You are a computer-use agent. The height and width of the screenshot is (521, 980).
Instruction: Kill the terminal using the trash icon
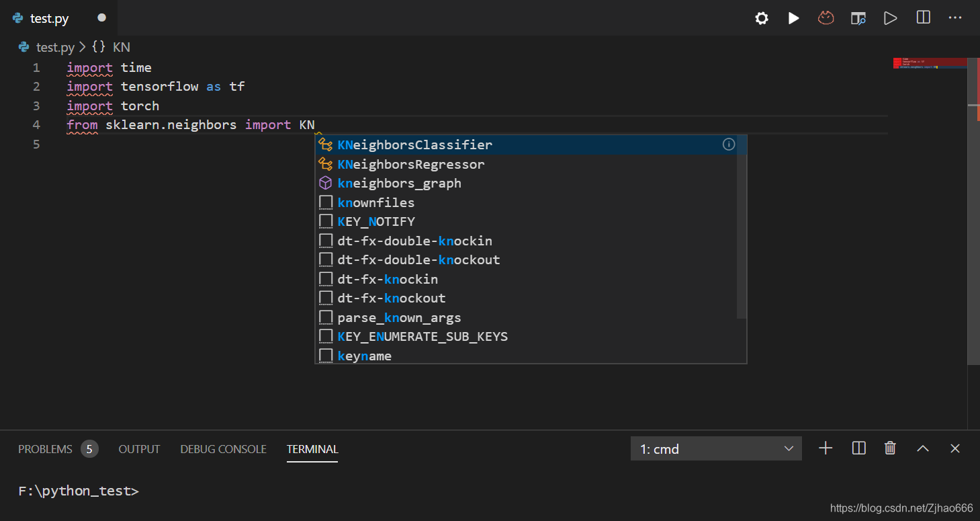(x=890, y=448)
